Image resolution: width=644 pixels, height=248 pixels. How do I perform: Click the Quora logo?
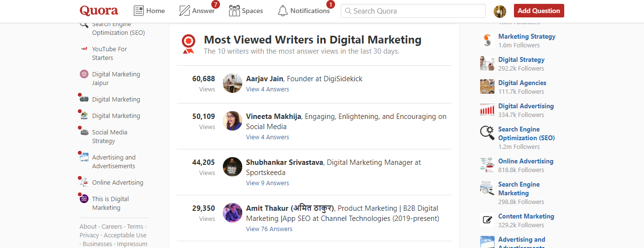click(x=99, y=11)
